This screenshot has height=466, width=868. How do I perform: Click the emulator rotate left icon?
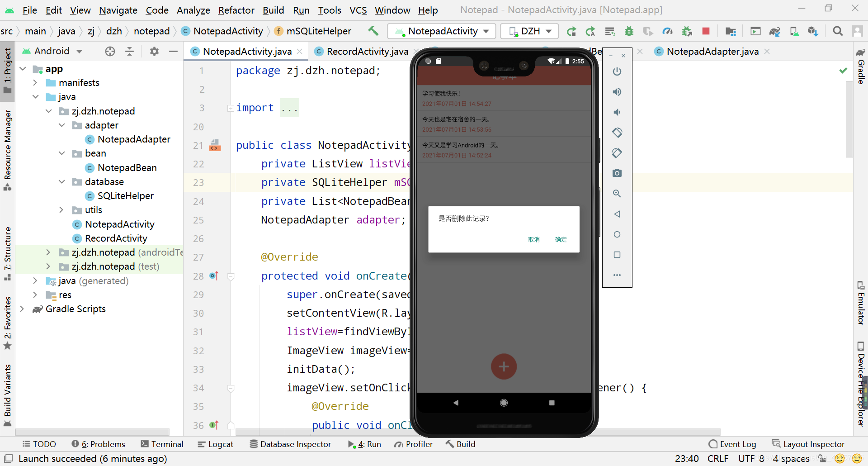point(617,133)
